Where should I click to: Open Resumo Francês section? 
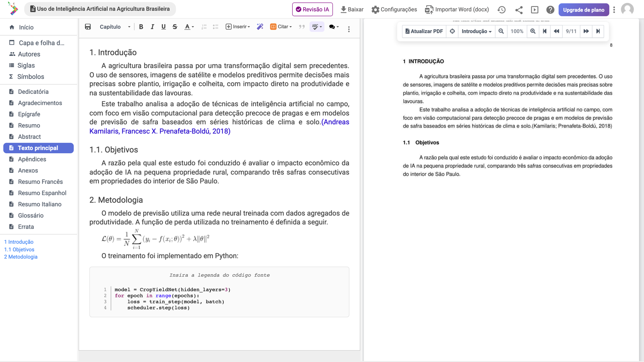40,182
